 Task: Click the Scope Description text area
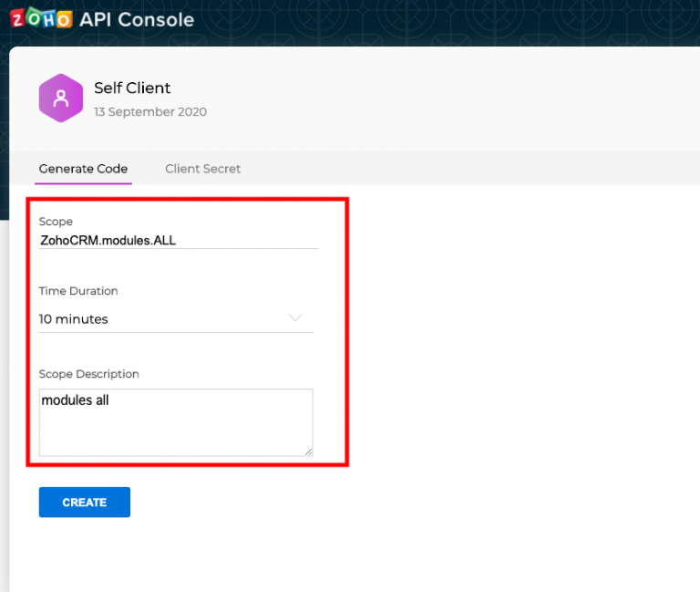coord(176,422)
